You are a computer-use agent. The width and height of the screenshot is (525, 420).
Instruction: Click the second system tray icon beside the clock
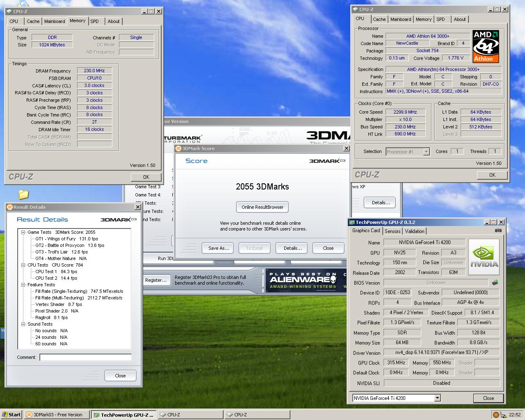click(x=503, y=415)
